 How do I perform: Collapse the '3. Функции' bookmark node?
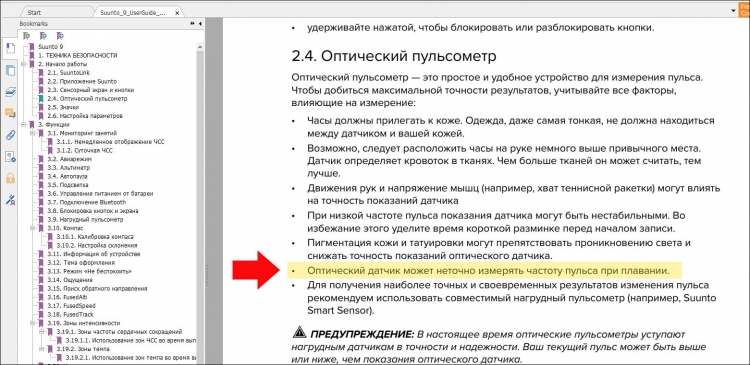tap(24, 124)
